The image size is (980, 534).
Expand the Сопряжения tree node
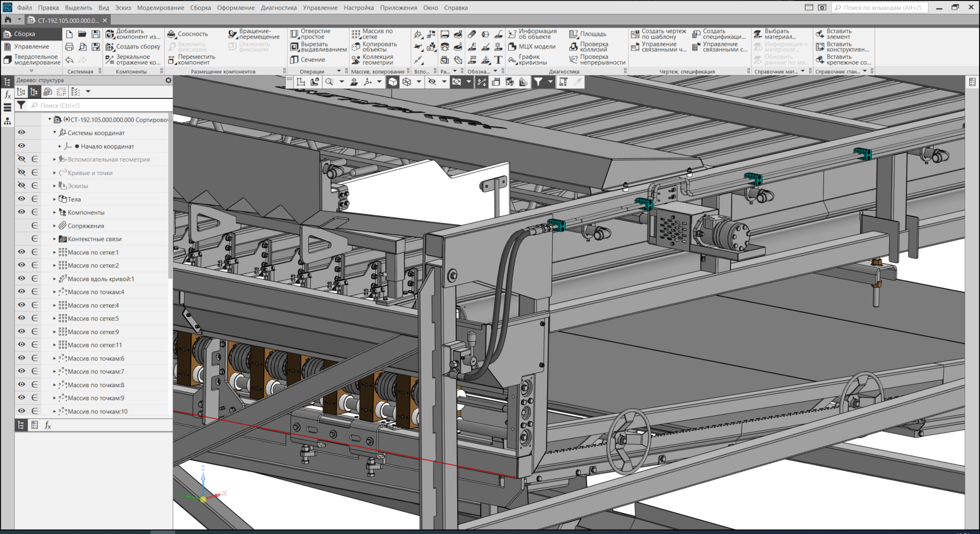[x=55, y=225]
